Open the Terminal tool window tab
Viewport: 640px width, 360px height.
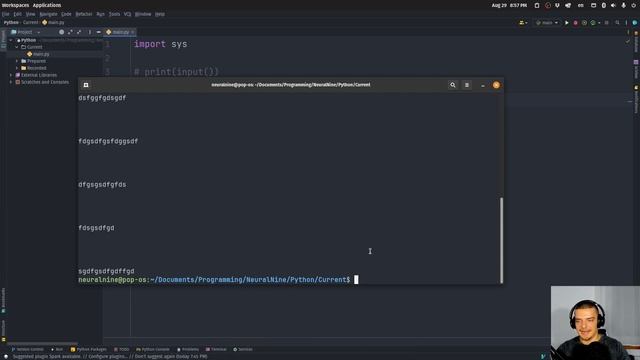pyautogui.click(x=216, y=349)
